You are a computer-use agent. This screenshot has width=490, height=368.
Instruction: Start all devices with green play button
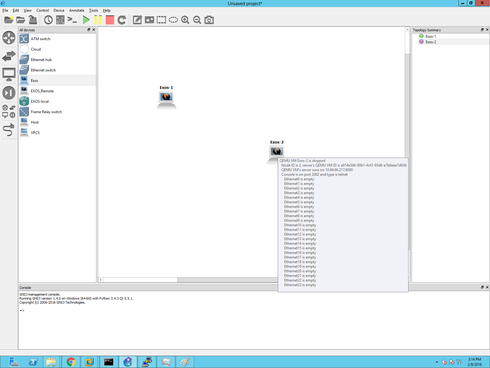[x=86, y=20]
